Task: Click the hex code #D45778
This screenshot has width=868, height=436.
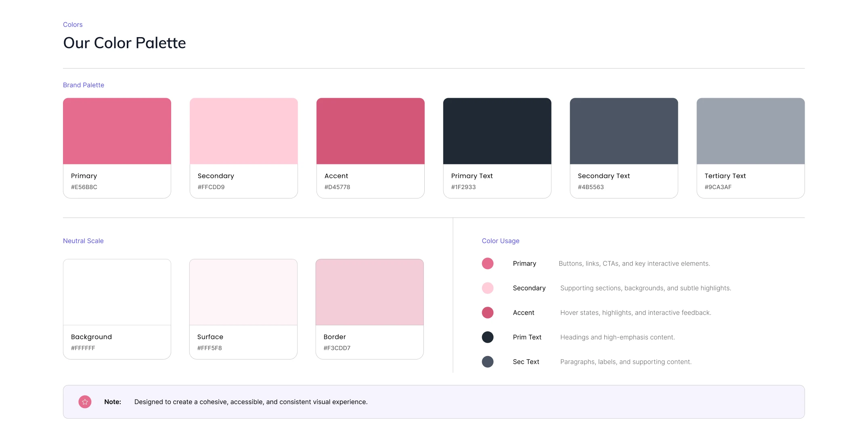Action: pyautogui.click(x=338, y=187)
